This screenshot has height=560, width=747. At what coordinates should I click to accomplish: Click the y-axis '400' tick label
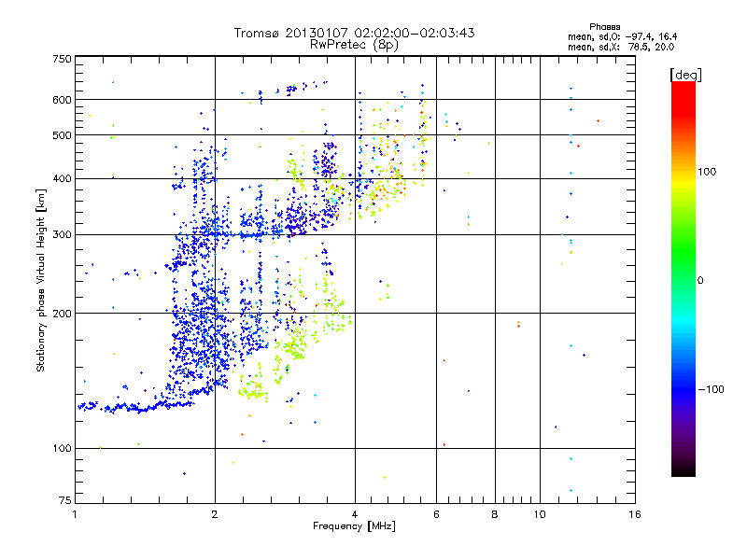pos(62,178)
